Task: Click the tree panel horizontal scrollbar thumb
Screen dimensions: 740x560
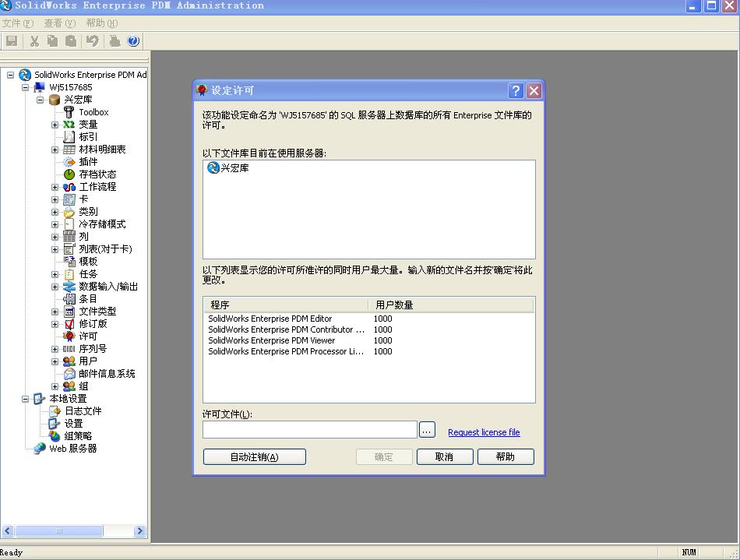Action: point(59,530)
